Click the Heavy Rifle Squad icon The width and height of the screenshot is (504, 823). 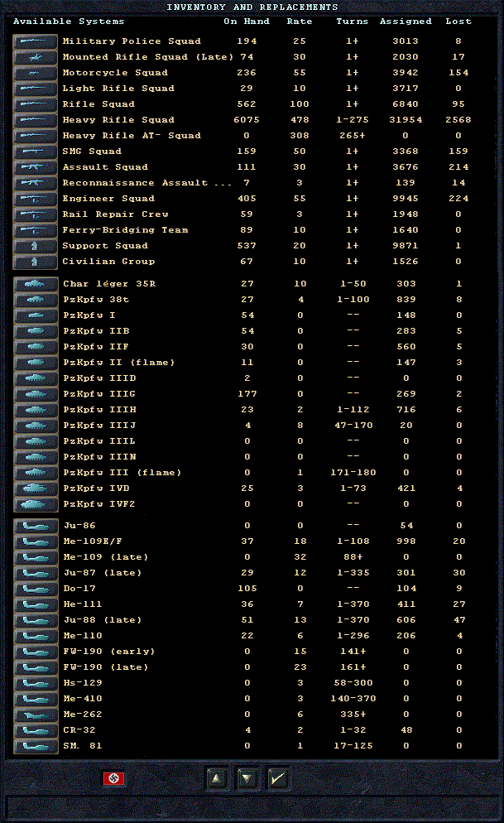35,120
